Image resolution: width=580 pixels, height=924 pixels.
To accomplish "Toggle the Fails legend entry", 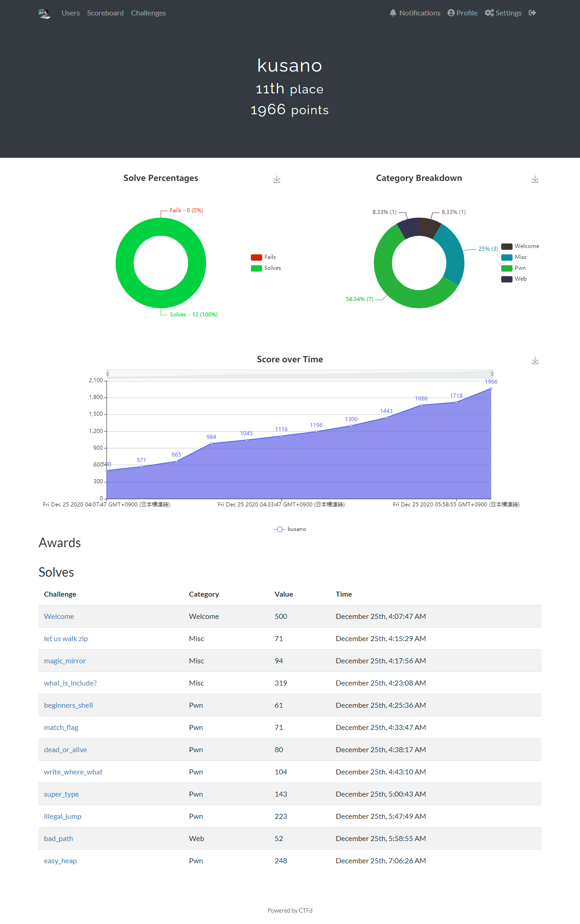I will point(263,257).
